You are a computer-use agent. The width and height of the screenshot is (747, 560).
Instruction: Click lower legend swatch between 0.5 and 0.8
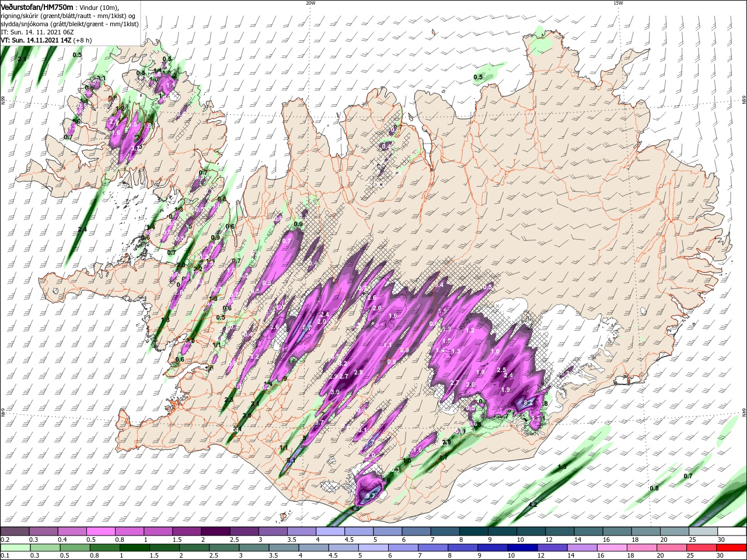(x=75, y=548)
